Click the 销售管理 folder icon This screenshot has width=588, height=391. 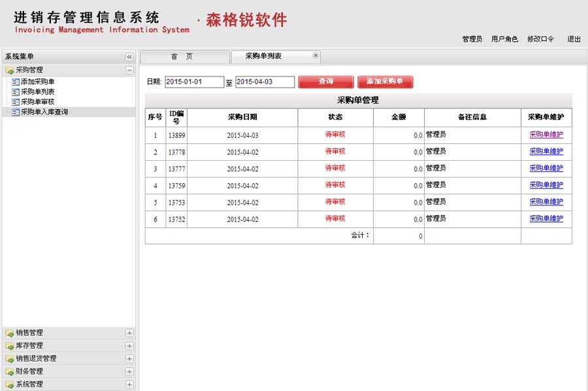[x=10, y=333]
